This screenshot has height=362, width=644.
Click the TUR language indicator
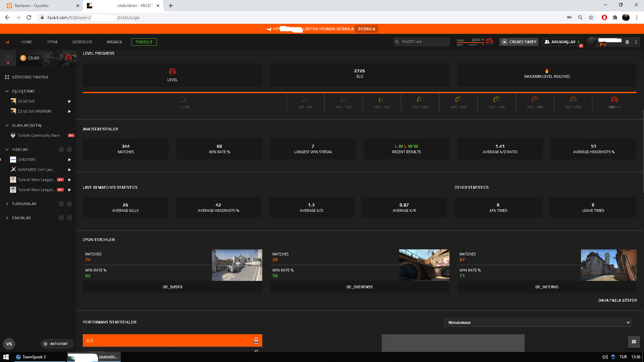pyautogui.click(x=623, y=357)
